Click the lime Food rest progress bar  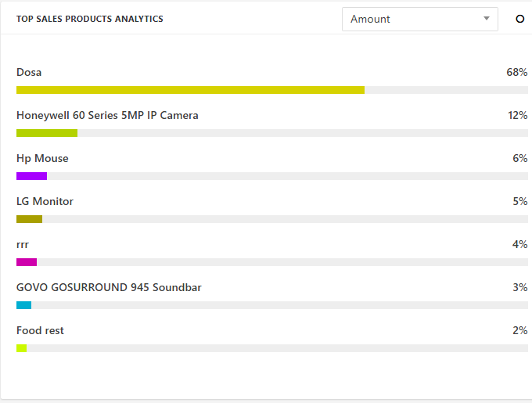point(21,348)
